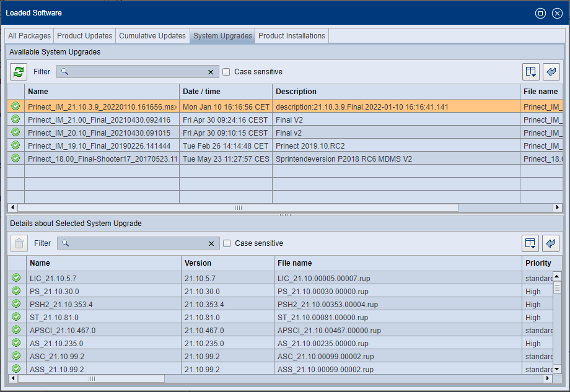Sort upgrades by Date / time column

[x=226, y=92]
